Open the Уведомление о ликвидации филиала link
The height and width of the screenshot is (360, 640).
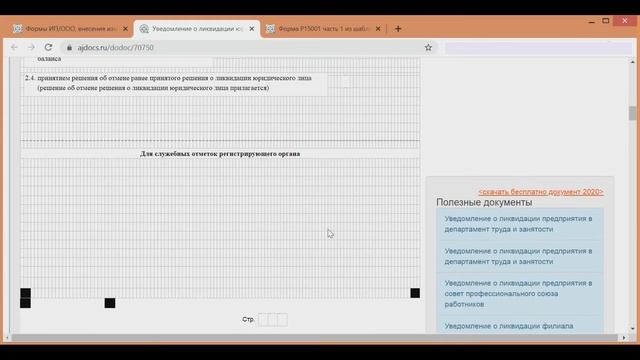(509, 326)
